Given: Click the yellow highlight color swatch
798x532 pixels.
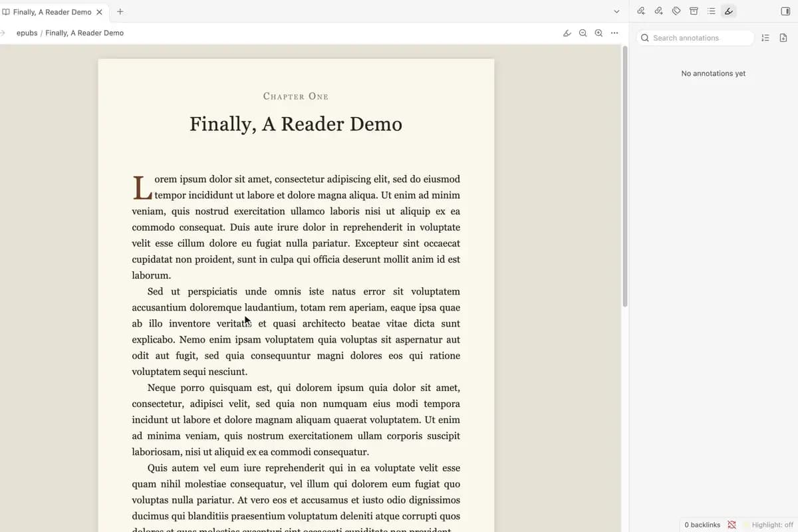Looking at the screenshot, I should pos(746,525).
